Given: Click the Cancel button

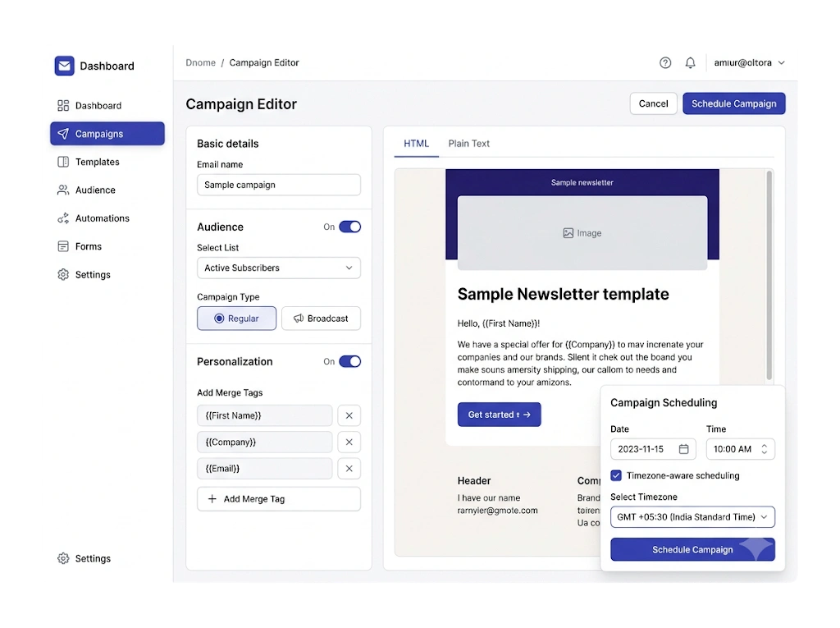Looking at the screenshot, I should pos(654,103).
